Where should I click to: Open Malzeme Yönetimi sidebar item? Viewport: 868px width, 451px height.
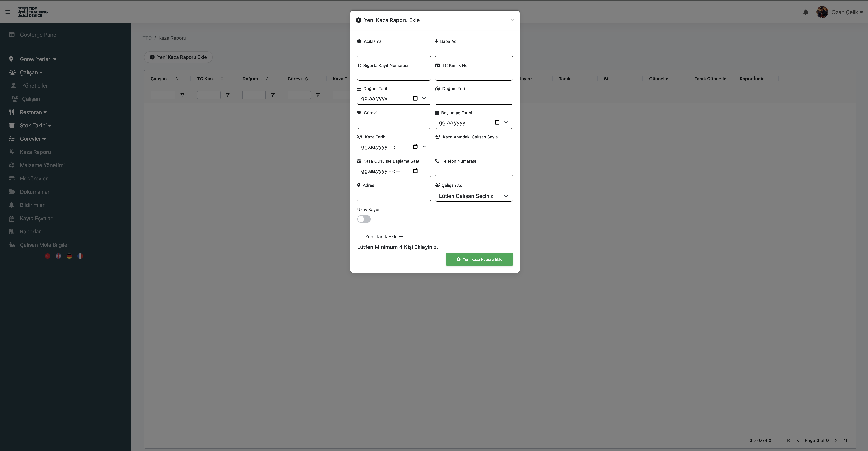[x=42, y=165]
